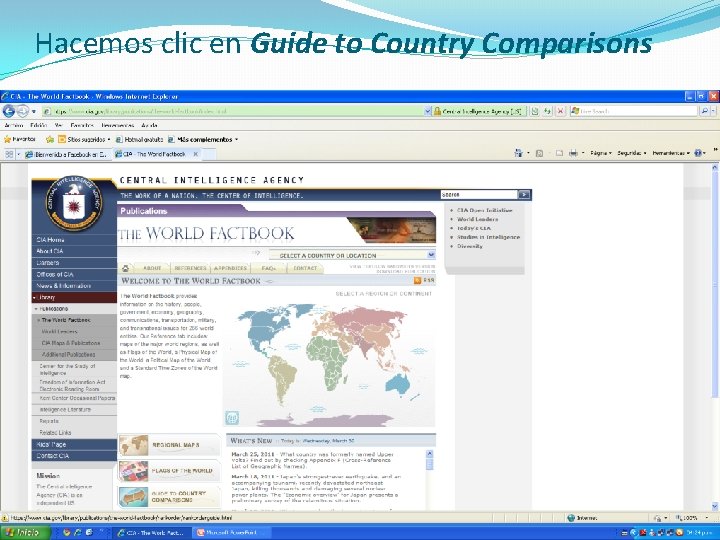
Task: Open recent pages dropdown beside the forward arrow
Action: pos(34,112)
